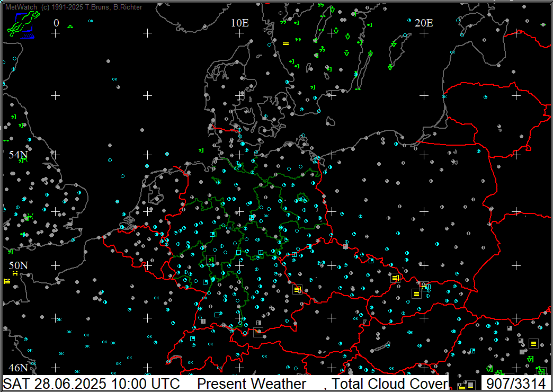Click the grid cross at 10E 50N
Screen dimensions: 553x392
pyautogui.click(x=240, y=265)
